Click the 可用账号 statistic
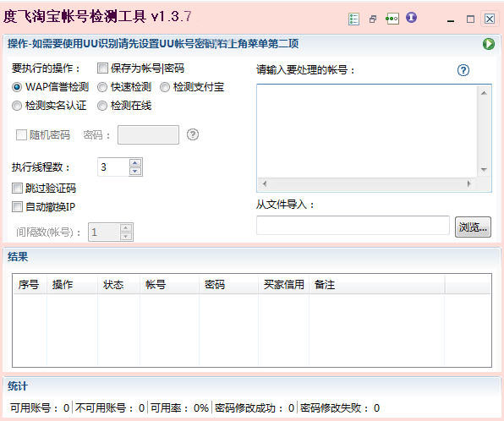504x421 pixels. click(x=40, y=407)
